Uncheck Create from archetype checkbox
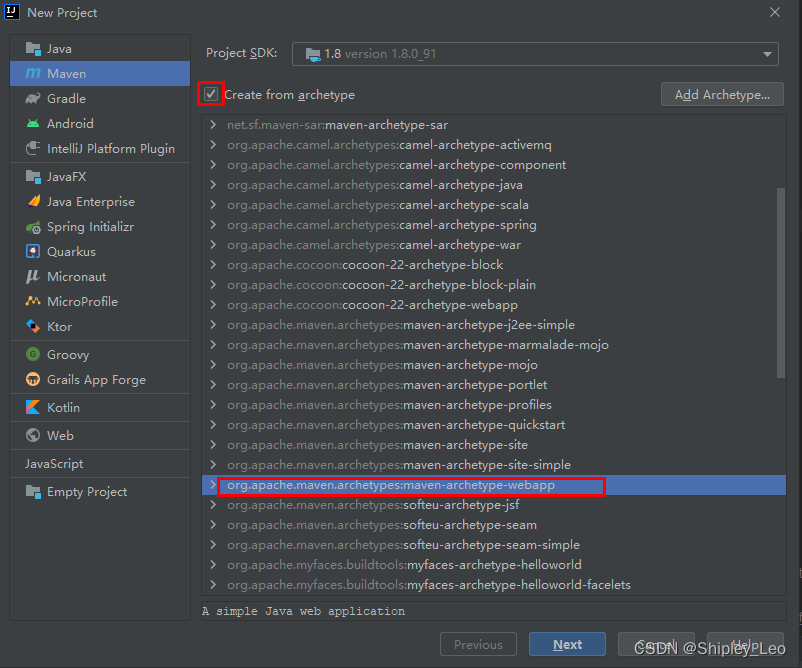The height and width of the screenshot is (668, 802). [x=211, y=94]
